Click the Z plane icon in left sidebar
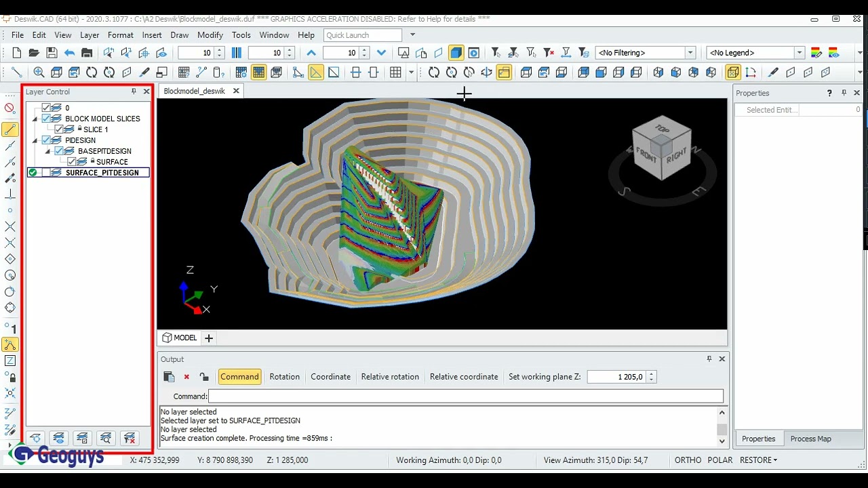868x488 pixels. pos(10,361)
